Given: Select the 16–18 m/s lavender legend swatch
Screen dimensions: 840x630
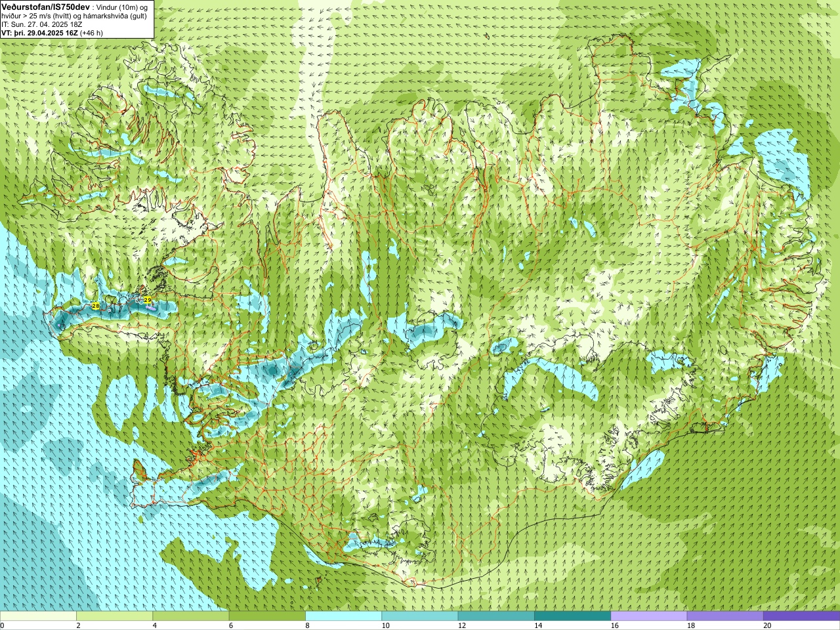Looking at the screenshot, I should (649, 616).
